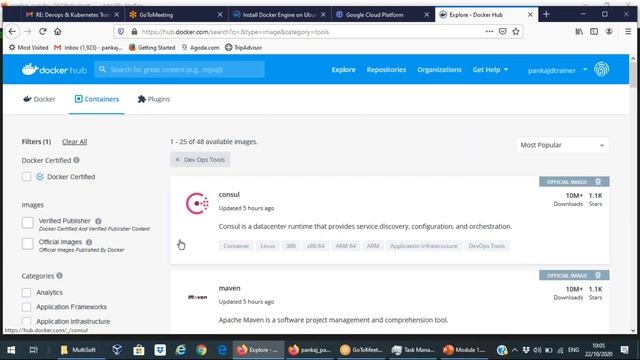The width and height of the screenshot is (640, 360).
Task: Tick the Application Frameworks checkbox
Action: click(x=27, y=307)
